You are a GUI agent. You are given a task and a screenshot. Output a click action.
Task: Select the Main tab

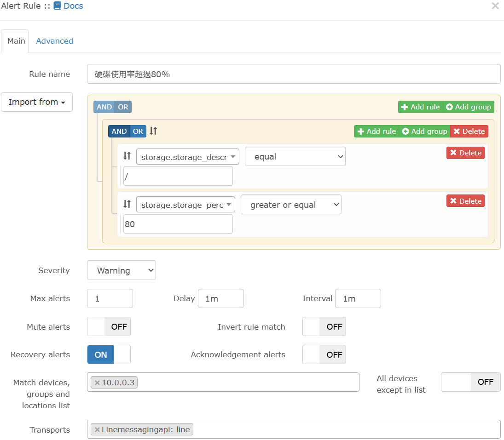pos(16,41)
